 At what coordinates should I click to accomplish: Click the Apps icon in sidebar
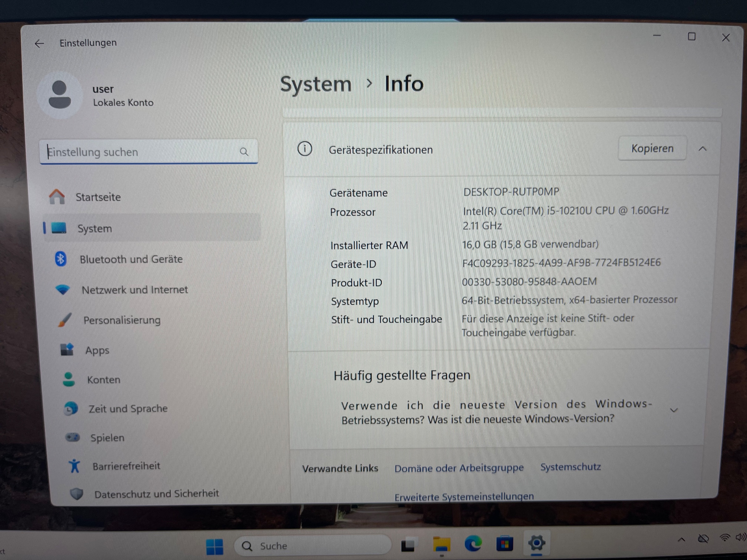(67, 350)
